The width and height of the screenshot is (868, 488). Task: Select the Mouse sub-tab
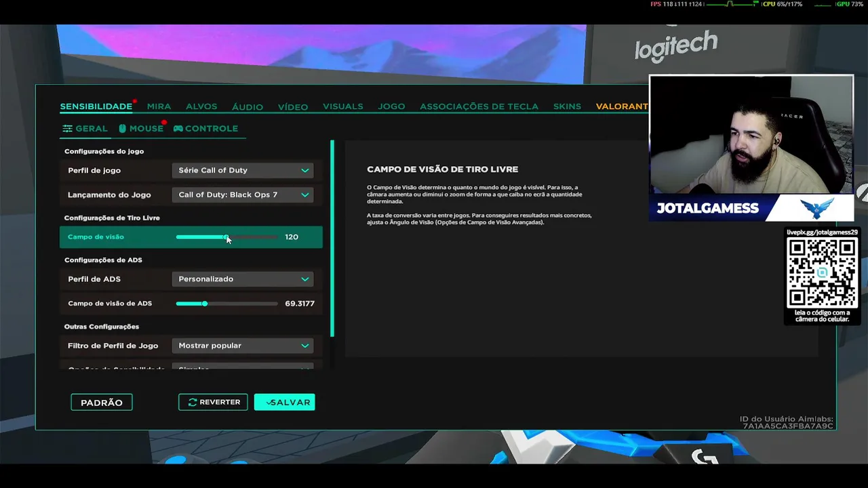[x=141, y=128]
